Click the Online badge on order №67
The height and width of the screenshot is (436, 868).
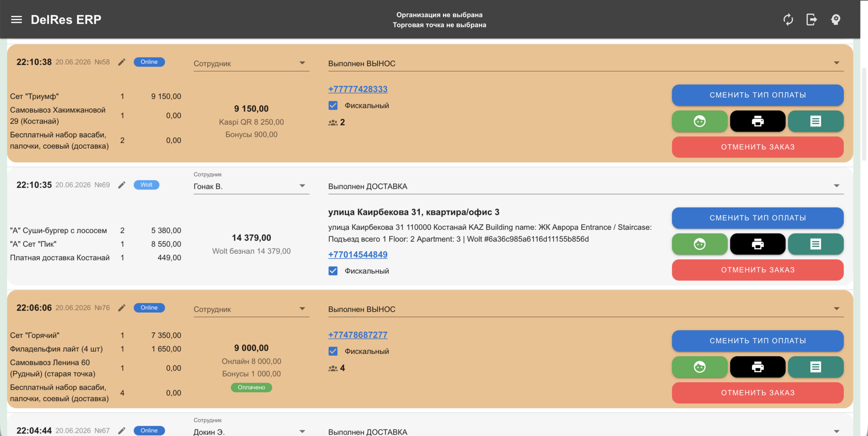tap(149, 430)
